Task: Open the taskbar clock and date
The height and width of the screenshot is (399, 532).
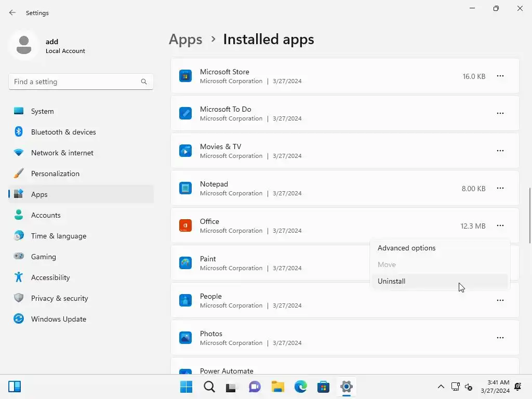Action: click(x=495, y=387)
